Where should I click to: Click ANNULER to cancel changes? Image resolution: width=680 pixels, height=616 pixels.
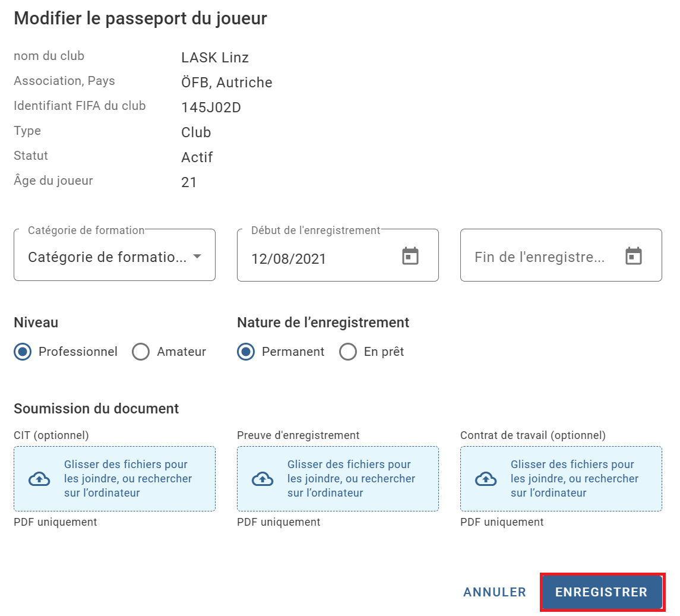coord(494,592)
